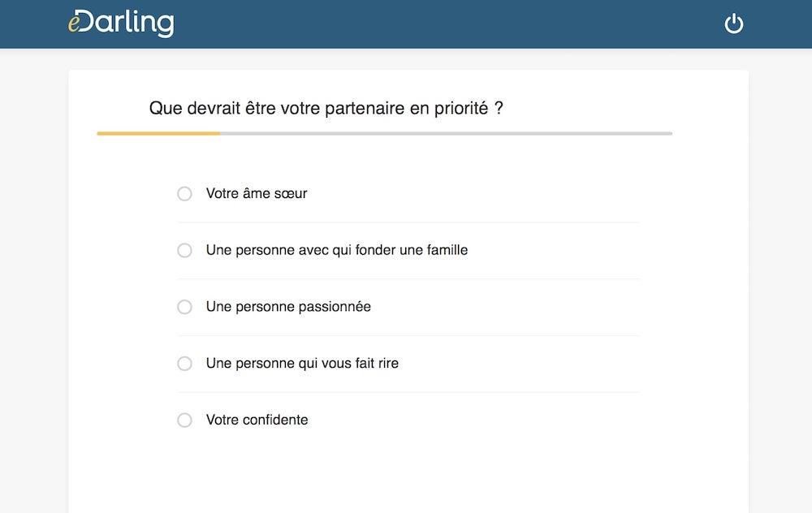Click the 'Une personne passionnée' label text
This screenshot has width=812, height=513.
point(288,307)
